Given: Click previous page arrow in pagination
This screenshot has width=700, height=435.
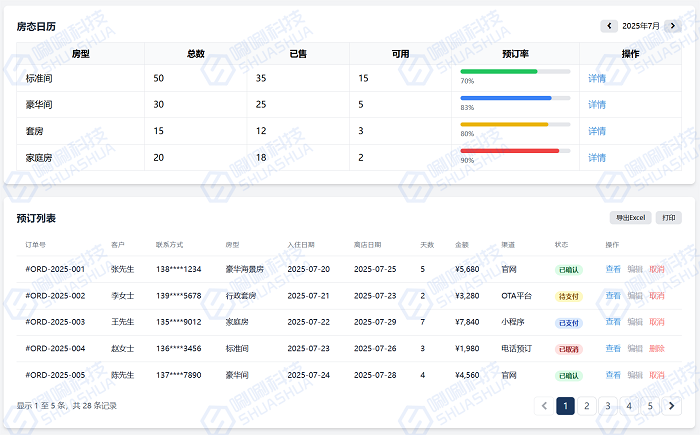Looking at the screenshot, I should 544,406.
